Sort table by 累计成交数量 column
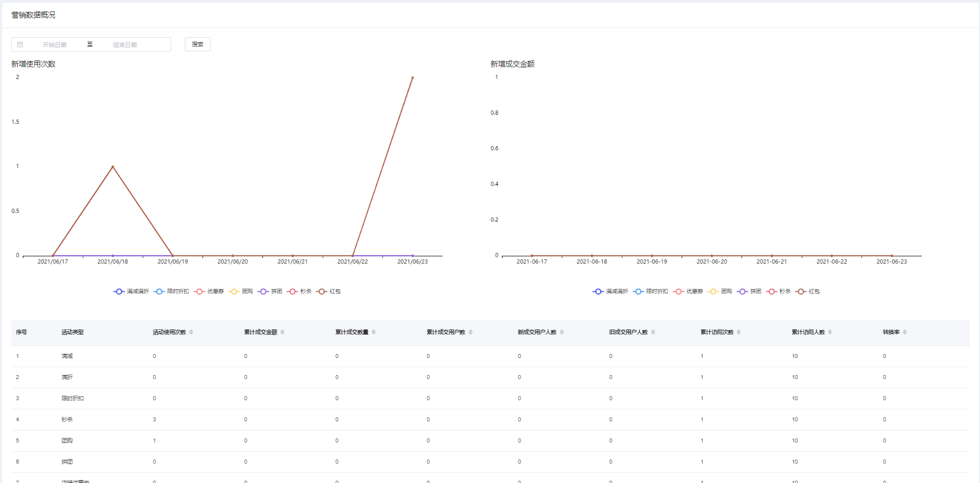Image resolution: width=980 pixels, height=483 pixels. 374,332
